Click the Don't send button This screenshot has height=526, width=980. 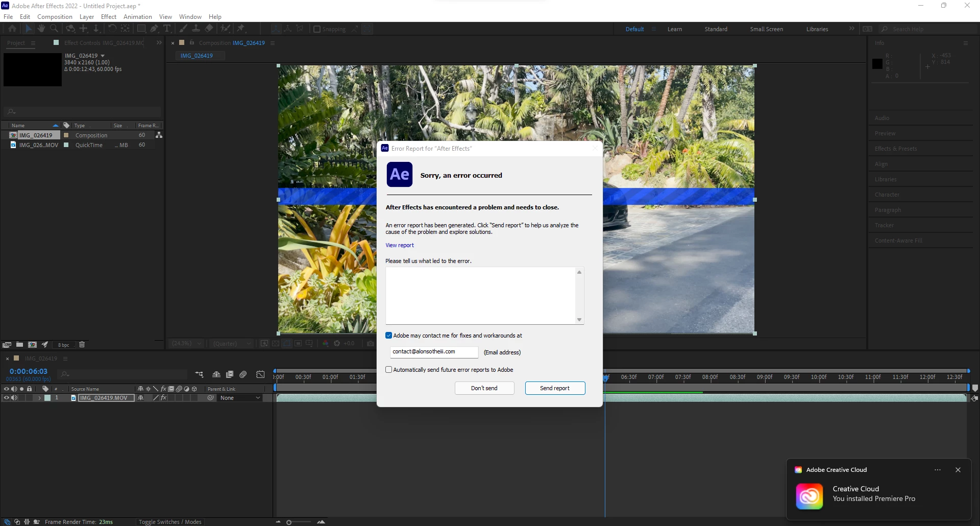pyautogui.click(x=484, y=388)
